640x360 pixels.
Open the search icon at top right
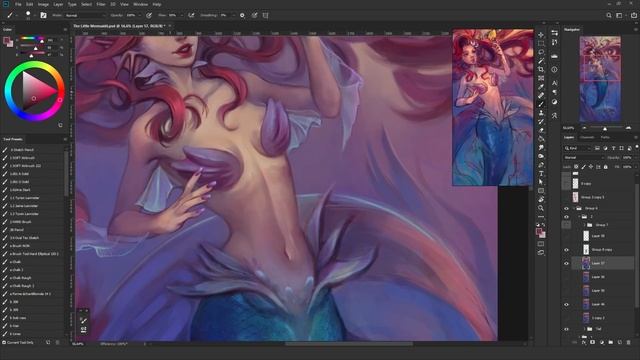[x=609, y=15]
